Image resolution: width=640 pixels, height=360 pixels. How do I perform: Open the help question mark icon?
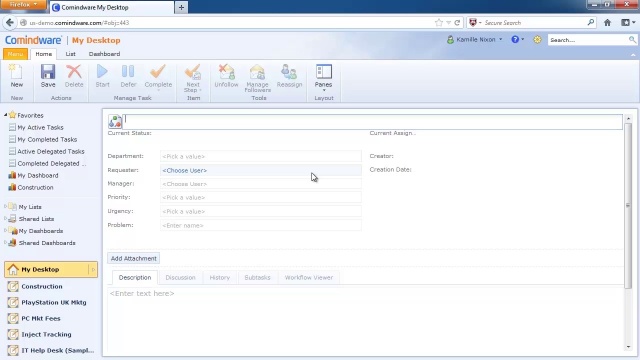[x=515, y=40]
